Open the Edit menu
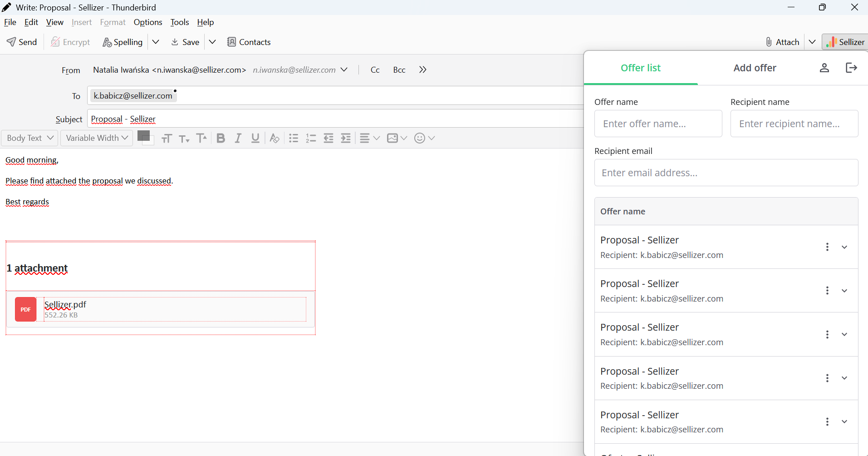868x456 pixels. click(31, 22)
